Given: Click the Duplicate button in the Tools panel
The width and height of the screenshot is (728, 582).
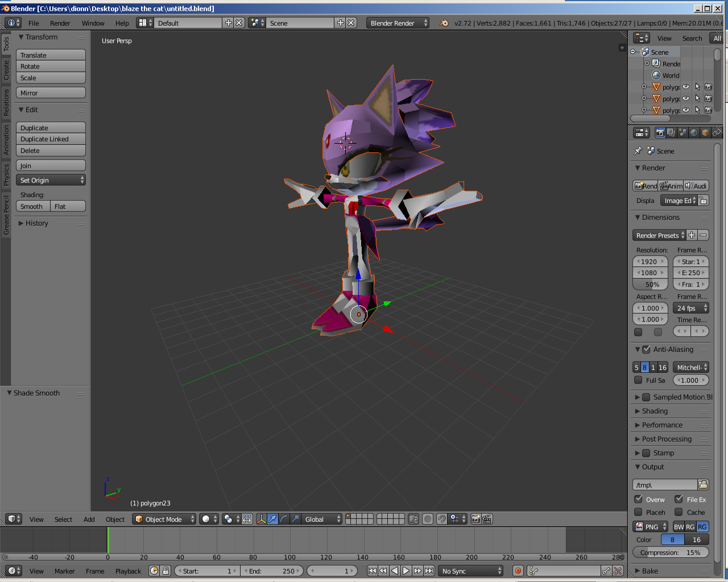Looking at the screenshot, I should pyautogui.click(x=51, y=127).
